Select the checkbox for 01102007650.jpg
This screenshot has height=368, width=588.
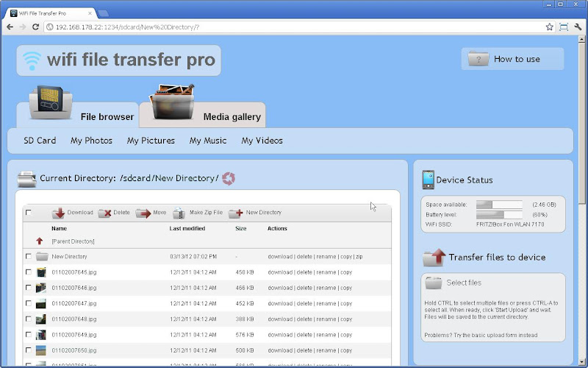[x=29, y=350]
